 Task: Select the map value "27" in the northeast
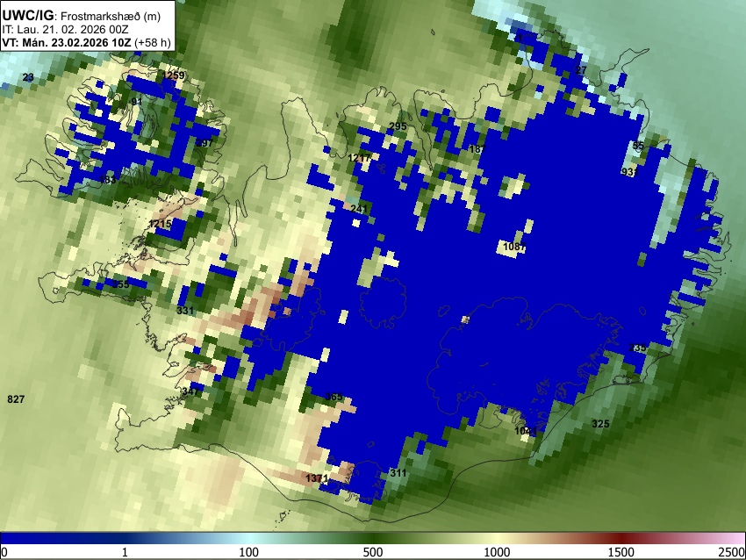coord(581,70)
